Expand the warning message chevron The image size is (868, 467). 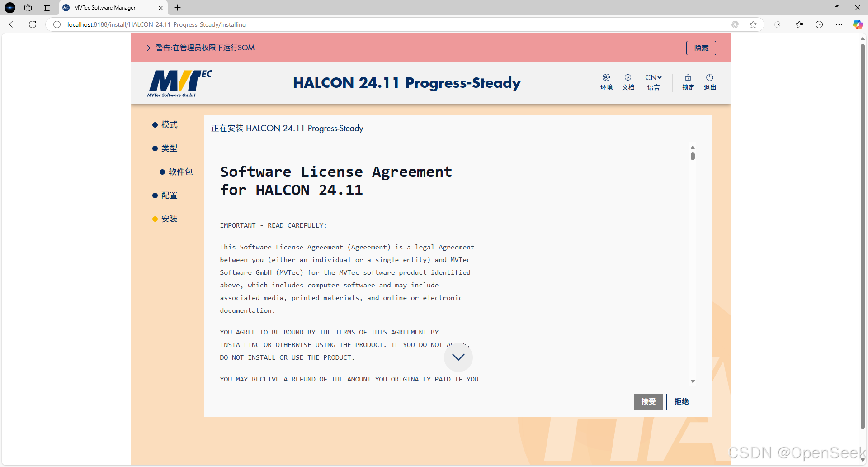(x=149, y=48)
